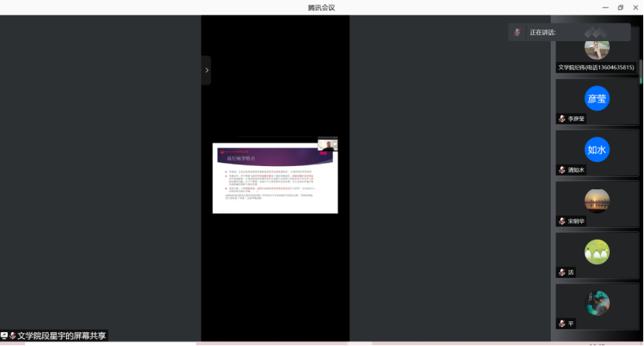644x346 pixels.
Task: Click the microphone icon in 正在讲话 banner
Action: [x=518, y=33]
